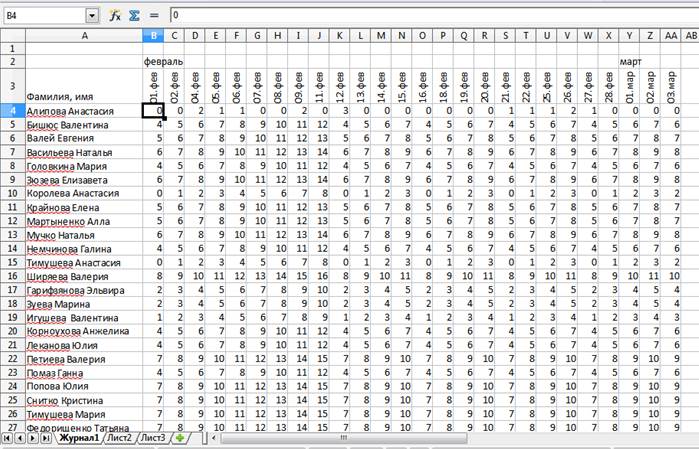Click the Select All corner box
Viewport: 699px width, 449px height.
[x=12, y=37]
